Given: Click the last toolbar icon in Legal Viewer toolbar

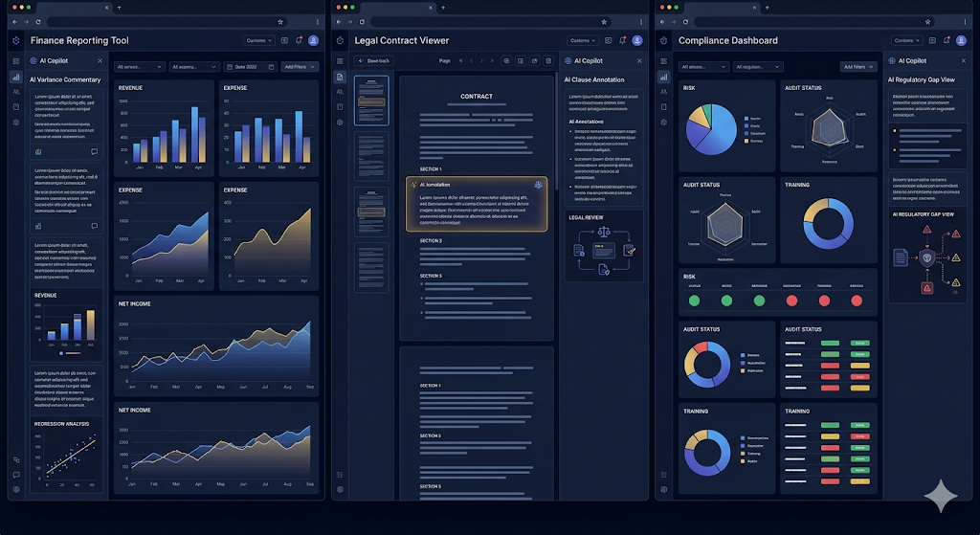Looking at the screenshot, I should (548, 61).
